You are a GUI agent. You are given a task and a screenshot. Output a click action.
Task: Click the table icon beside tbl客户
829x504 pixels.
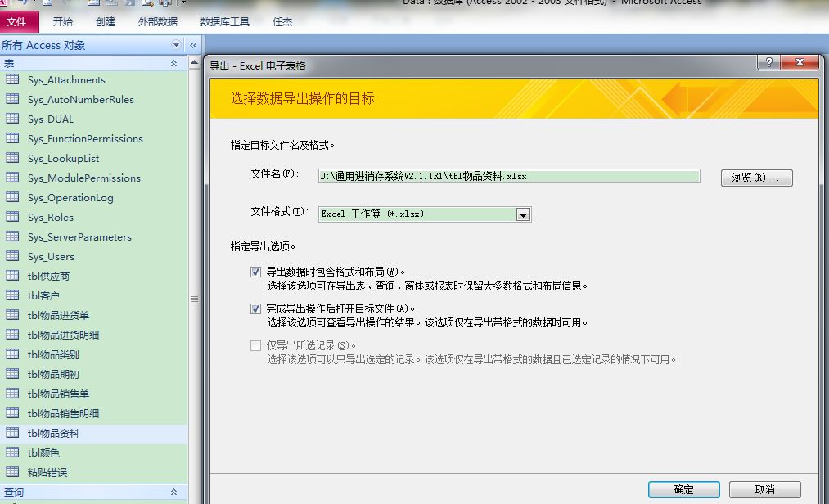click(12, 295)
